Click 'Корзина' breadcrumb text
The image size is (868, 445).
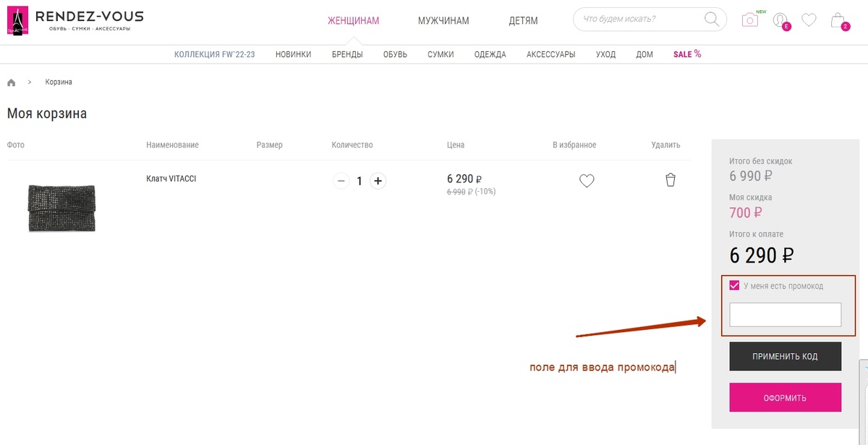coord(59,82)
